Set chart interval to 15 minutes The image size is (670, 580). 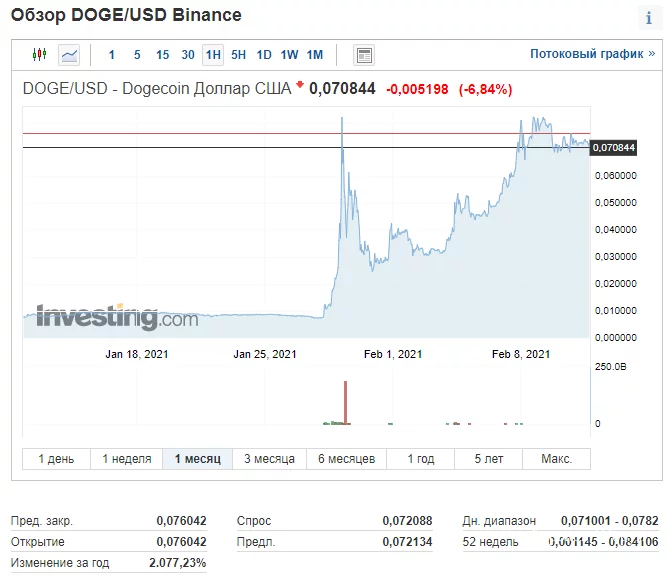tap(162, 55)
